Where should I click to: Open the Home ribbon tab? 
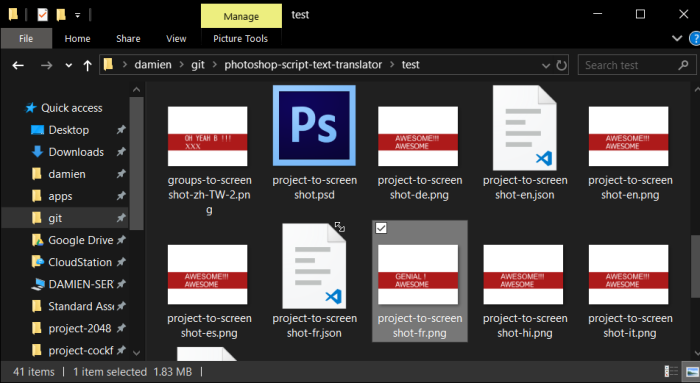77,38
